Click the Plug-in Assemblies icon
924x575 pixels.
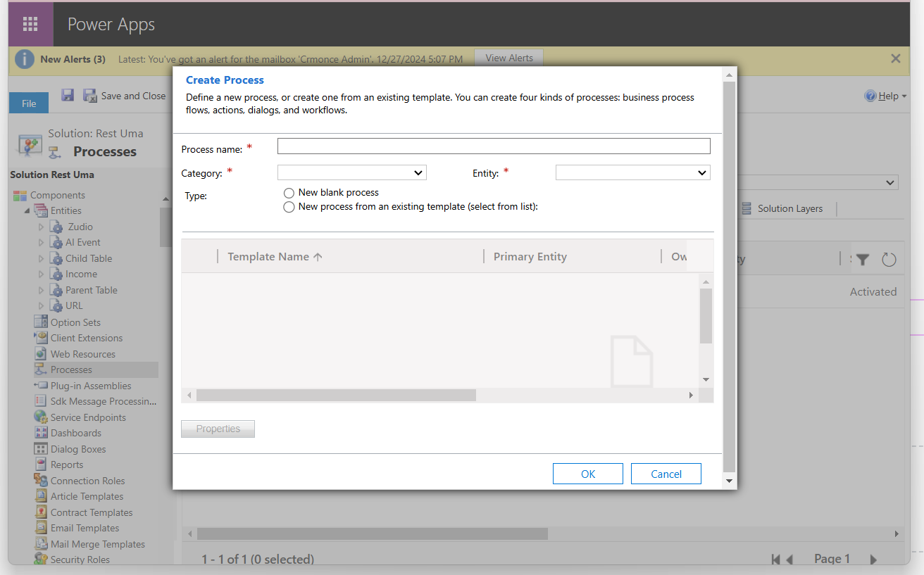[41, 386]
